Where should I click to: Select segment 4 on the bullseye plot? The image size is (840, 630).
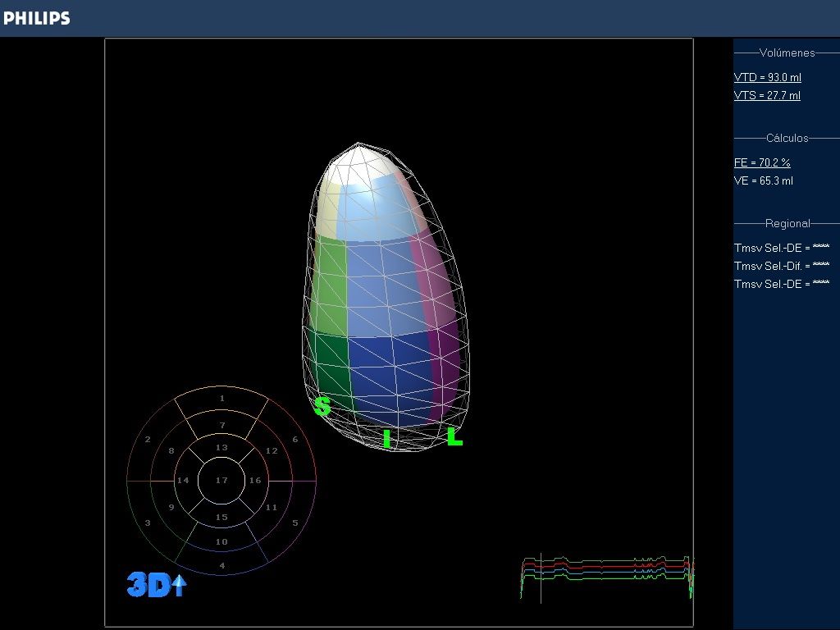(x=221, y=565)
